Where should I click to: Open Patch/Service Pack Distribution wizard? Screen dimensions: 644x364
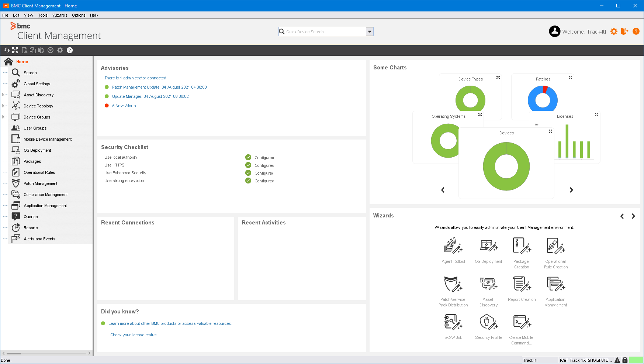pyautogui.click(x=453, y=284)
